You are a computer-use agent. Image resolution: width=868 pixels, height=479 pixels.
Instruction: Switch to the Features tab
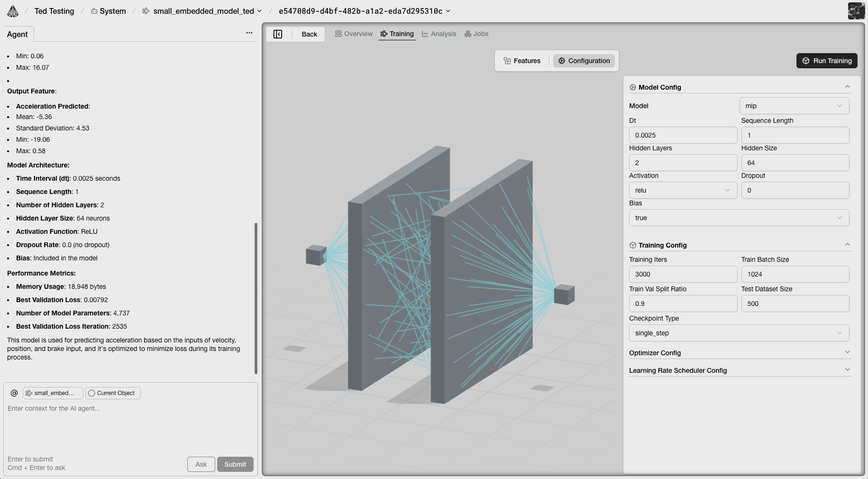(x=523, y=61)
